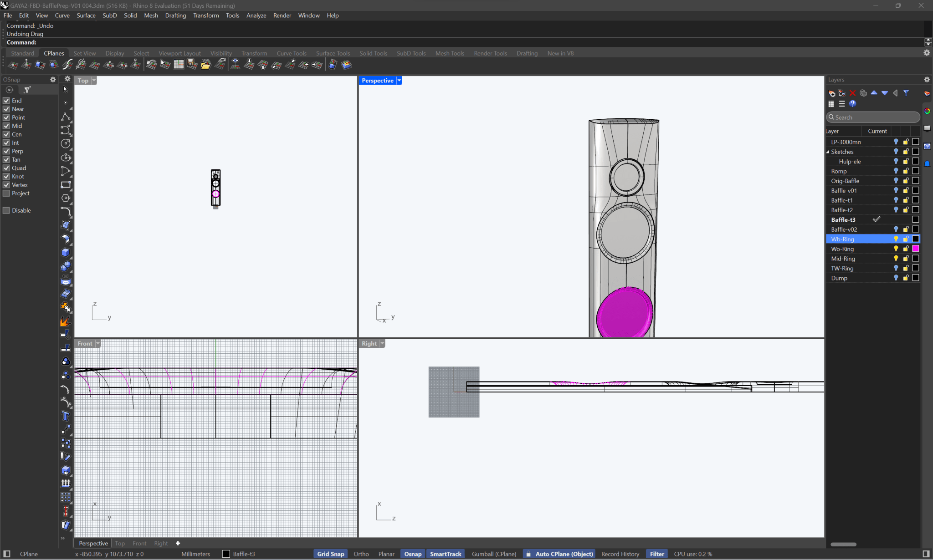Click the New Layer icon in Layers panel
The image size is (933, 560).
[x=832, y=93]
